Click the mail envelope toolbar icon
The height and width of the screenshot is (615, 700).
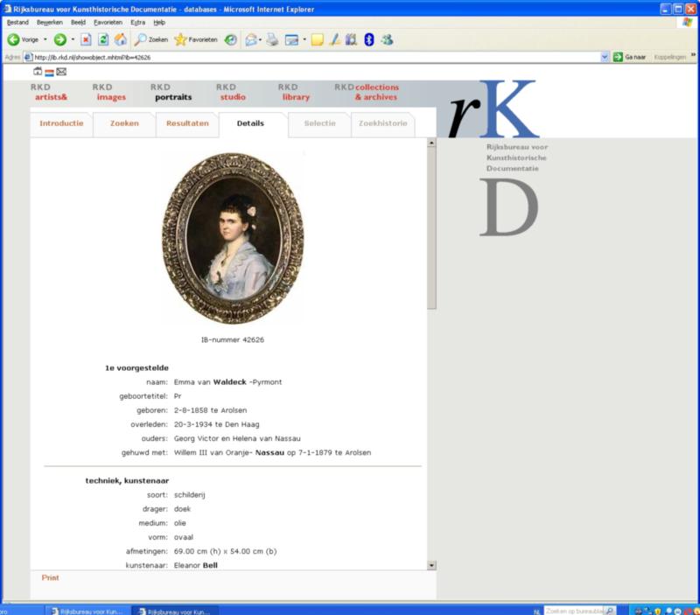point(251,39)
